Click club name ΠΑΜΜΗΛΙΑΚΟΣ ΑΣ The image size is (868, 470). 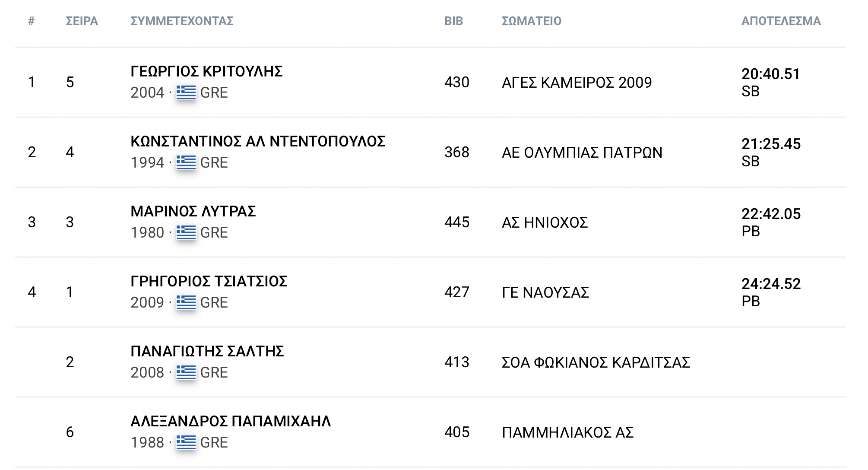(x=567, y=432)
